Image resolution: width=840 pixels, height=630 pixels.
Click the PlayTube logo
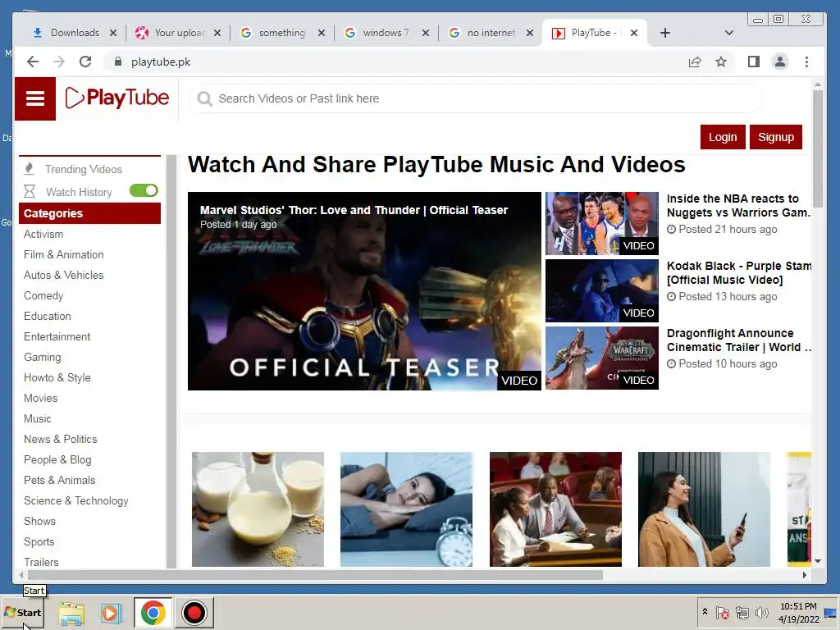[116, 98]
